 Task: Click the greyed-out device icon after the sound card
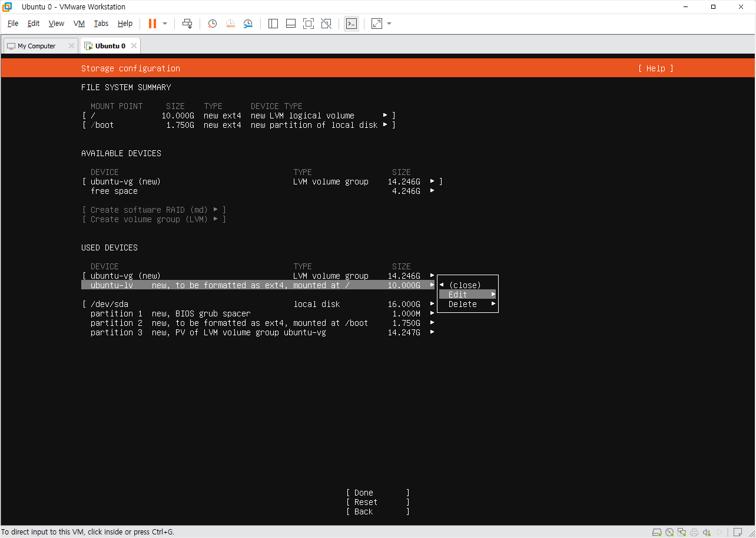coord(719,532)
